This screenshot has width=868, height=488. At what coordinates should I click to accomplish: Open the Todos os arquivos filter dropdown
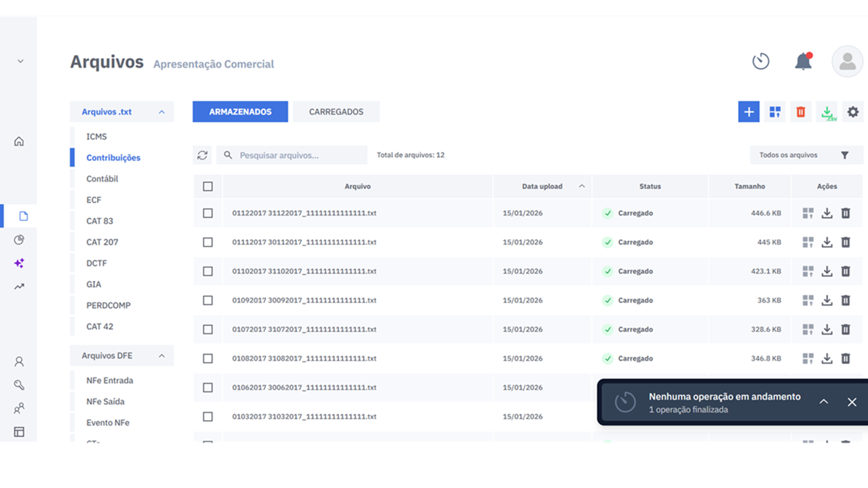point(806,155)
